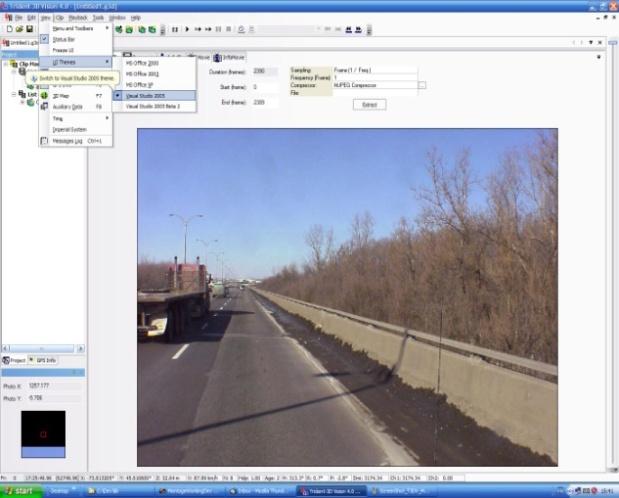Collapse the Clip Manager tree node

[x=6, y=64]
